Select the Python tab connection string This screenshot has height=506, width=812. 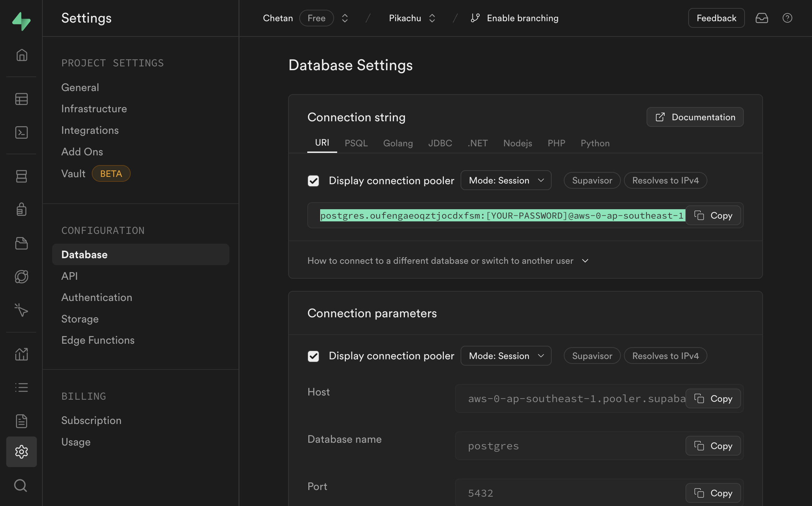click(594, 143)
